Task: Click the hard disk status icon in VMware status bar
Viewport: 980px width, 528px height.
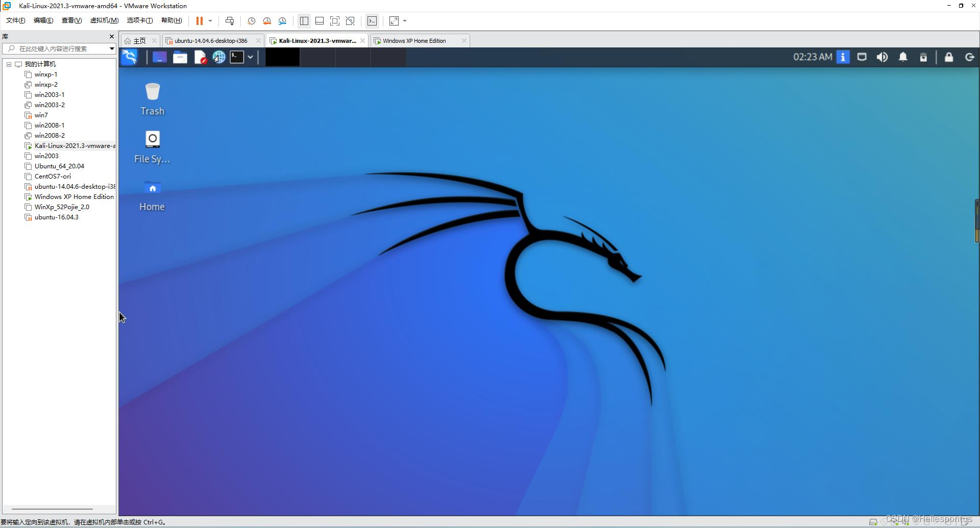Action: click(873, 522)
